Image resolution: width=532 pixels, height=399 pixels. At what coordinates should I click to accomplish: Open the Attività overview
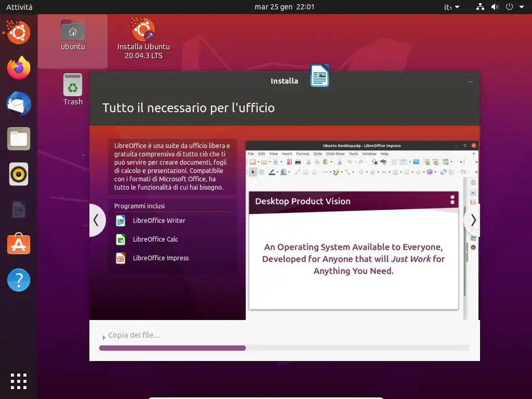click(19, 7)
